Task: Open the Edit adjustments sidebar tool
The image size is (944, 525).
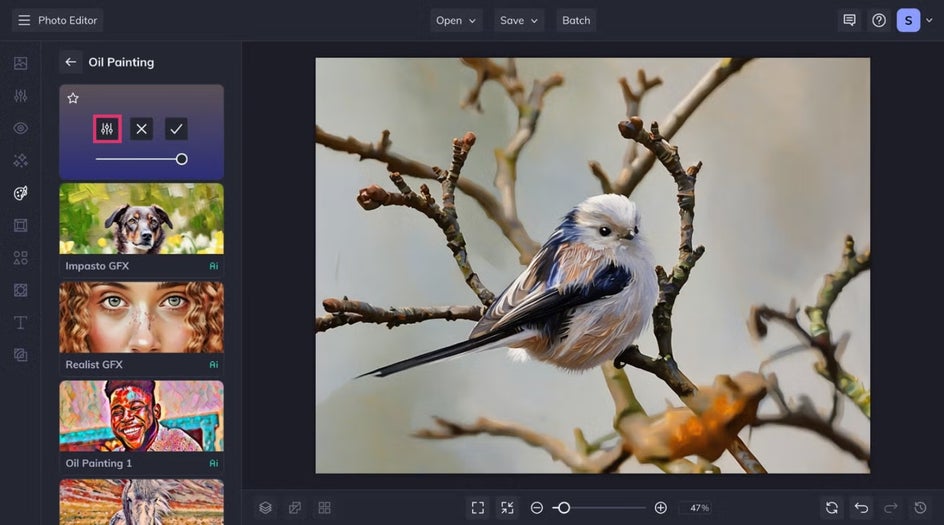Action: coord(20,96)
